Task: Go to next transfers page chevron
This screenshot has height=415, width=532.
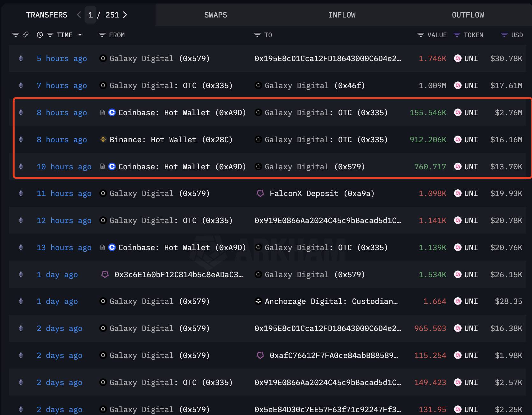Action: click(x=125, y=15)
